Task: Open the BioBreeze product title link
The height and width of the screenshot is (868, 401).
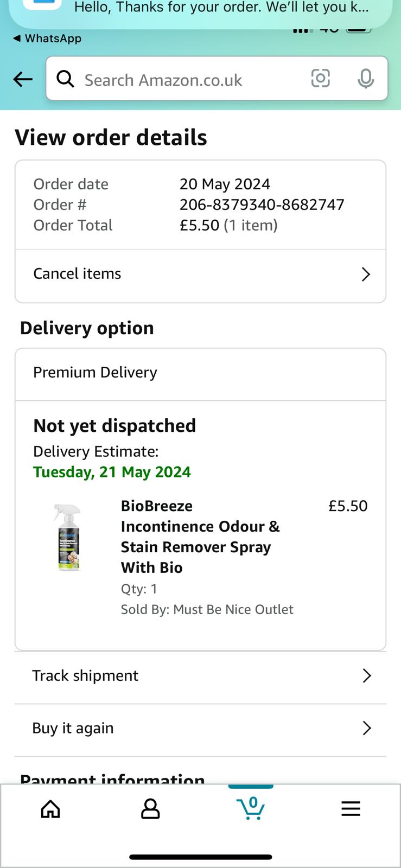Action: coord(200,537)
